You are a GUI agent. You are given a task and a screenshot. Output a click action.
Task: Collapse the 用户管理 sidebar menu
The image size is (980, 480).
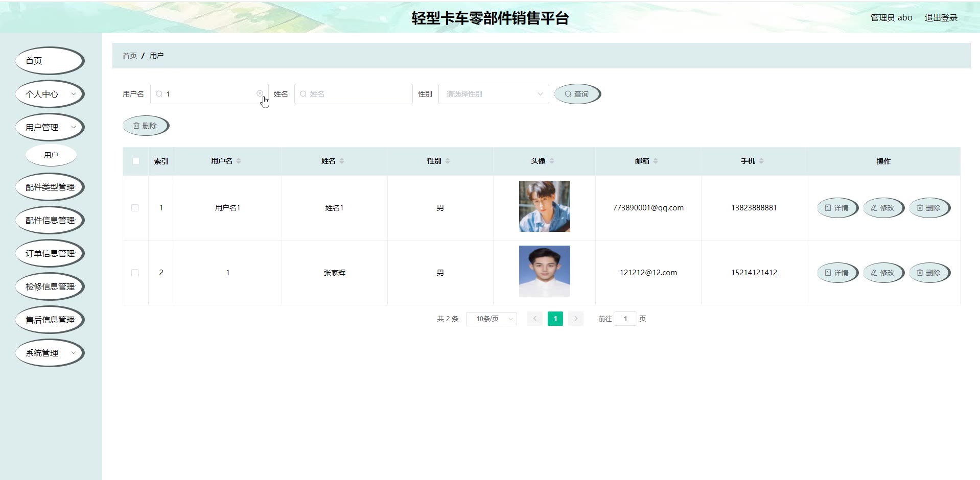coord(50,127)
